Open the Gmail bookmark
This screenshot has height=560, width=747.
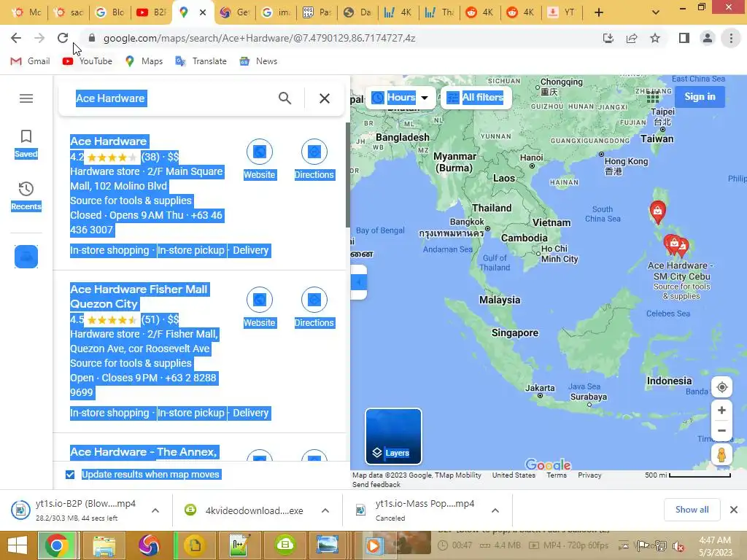point(31,61)
